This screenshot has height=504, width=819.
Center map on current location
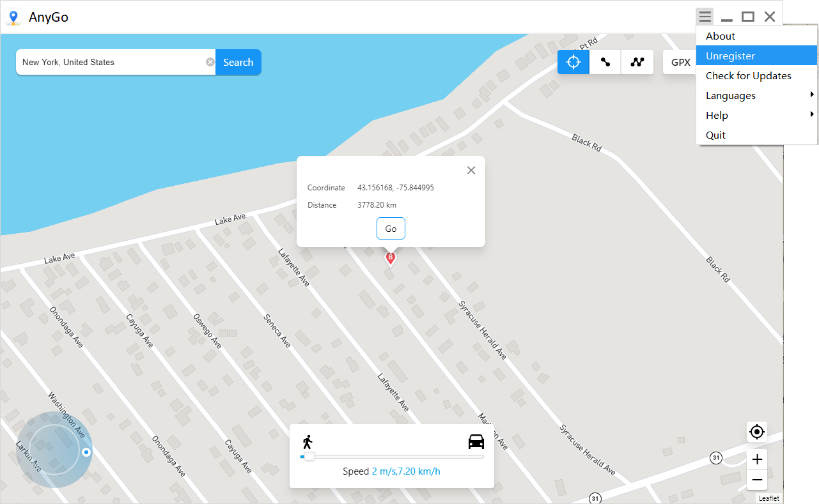pos(757,432)
